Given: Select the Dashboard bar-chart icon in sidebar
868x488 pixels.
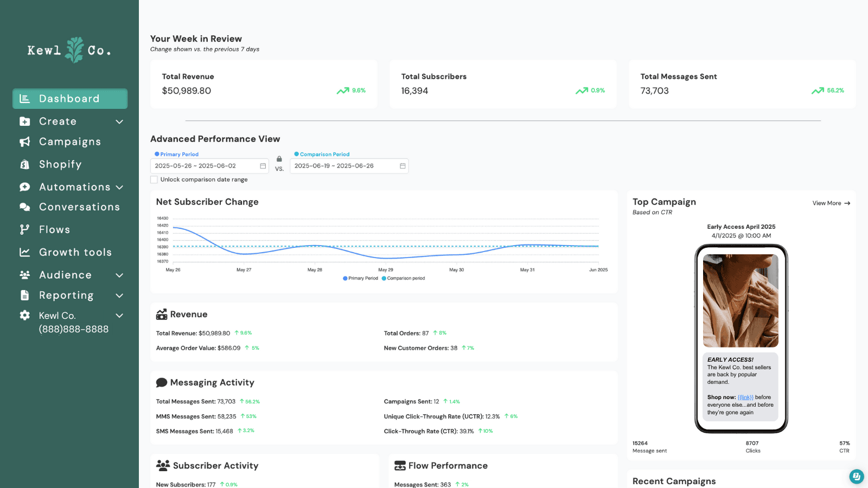Looking at the screenshot, I should [x=24, y=98].
